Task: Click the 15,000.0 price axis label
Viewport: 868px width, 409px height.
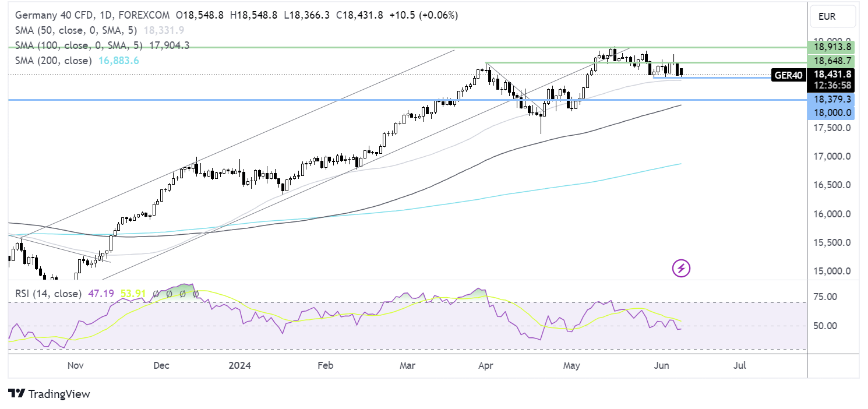Action: pyautogui.click(x=832, y=271)
